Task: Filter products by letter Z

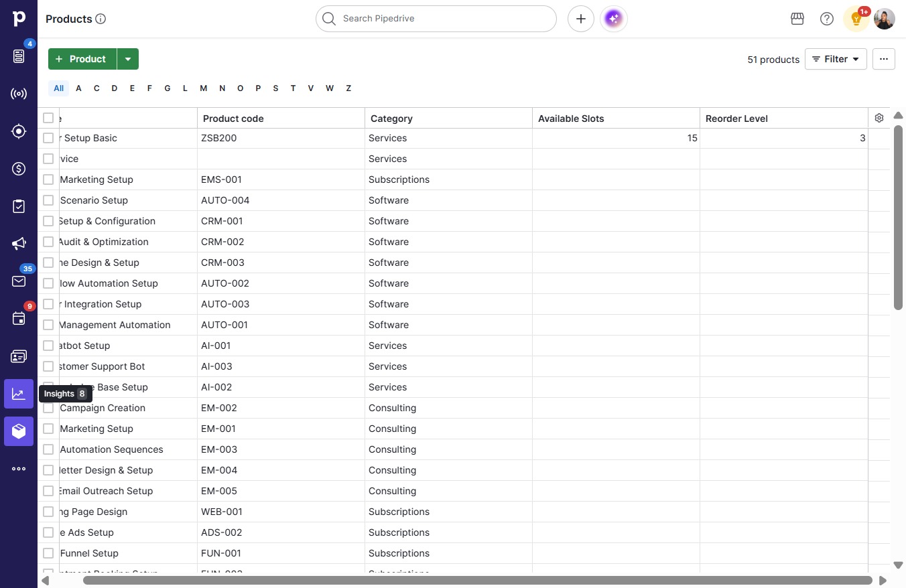Action: pyautogui.click(x=348, y=88)
